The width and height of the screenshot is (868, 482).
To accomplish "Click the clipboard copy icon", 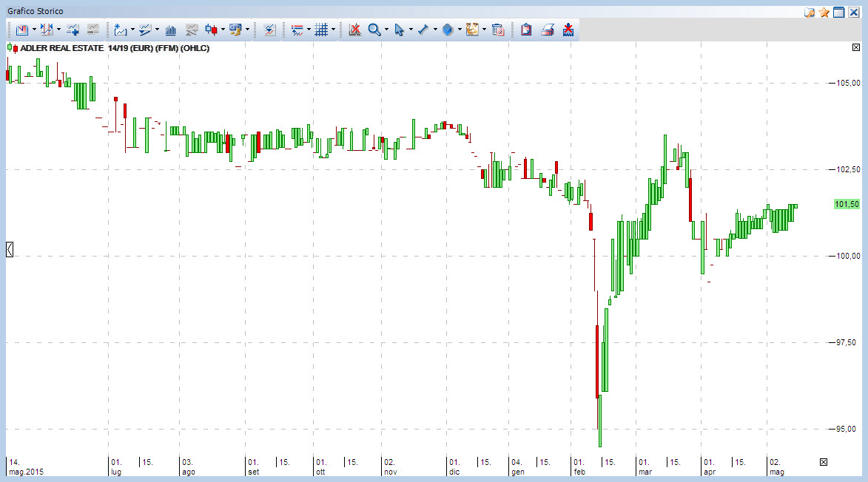I will pos(526,30).
